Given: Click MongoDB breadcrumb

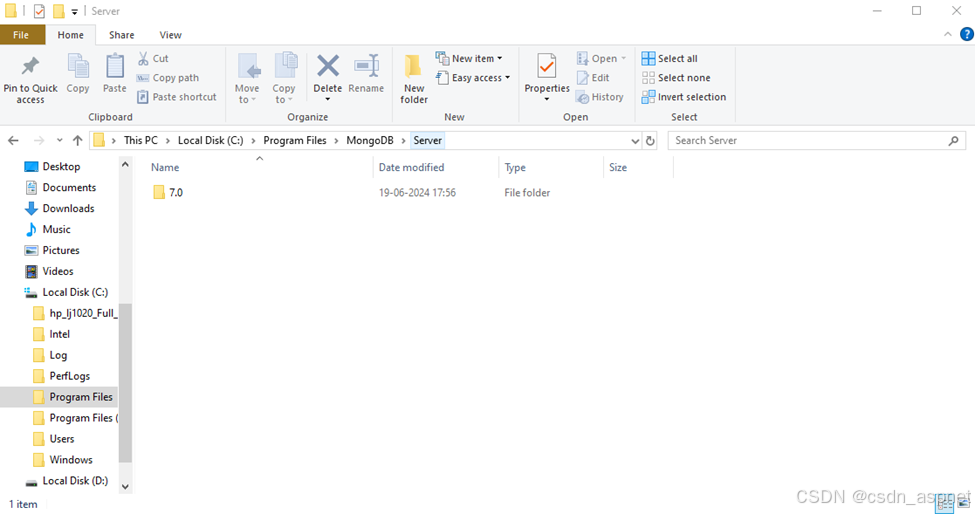Looking at the screenshot, I should [x=370, y=140].
